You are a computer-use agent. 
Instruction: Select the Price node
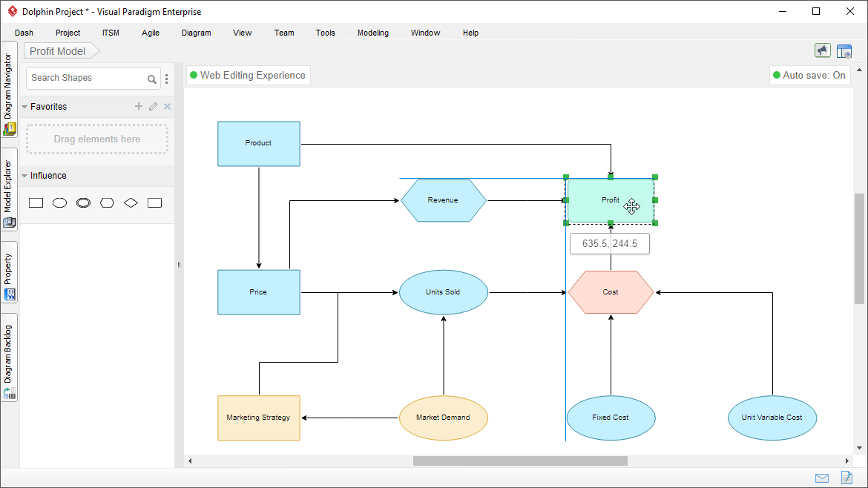click(258, 292)
